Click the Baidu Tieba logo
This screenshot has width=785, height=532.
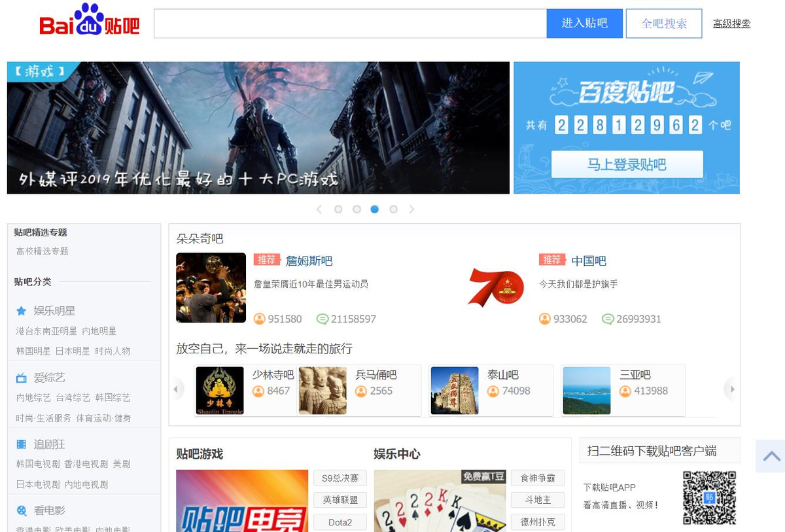(90, 20)
